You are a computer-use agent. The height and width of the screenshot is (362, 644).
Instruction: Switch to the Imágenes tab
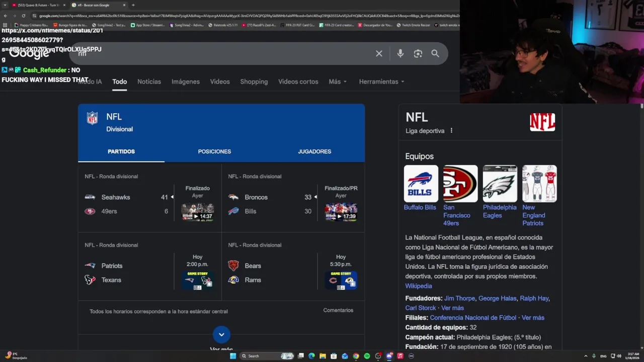click(186, 81)
